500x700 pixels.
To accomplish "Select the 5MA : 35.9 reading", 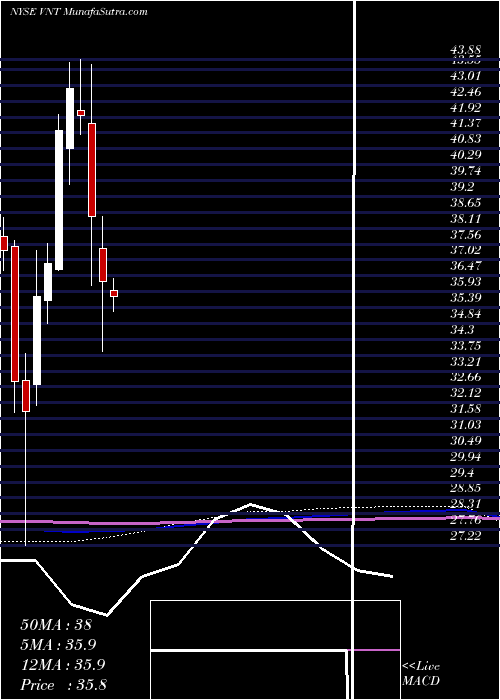I will click(58, 644).
